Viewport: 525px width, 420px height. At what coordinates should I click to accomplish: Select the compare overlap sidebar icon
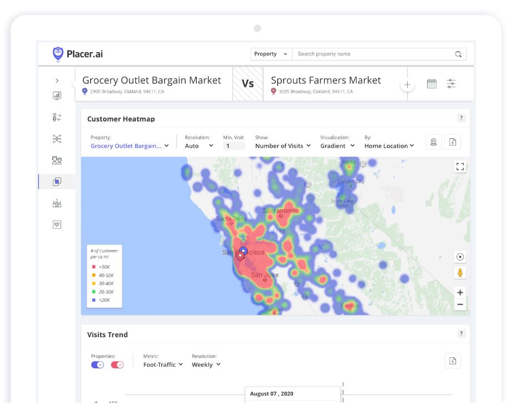coord(57,182)
